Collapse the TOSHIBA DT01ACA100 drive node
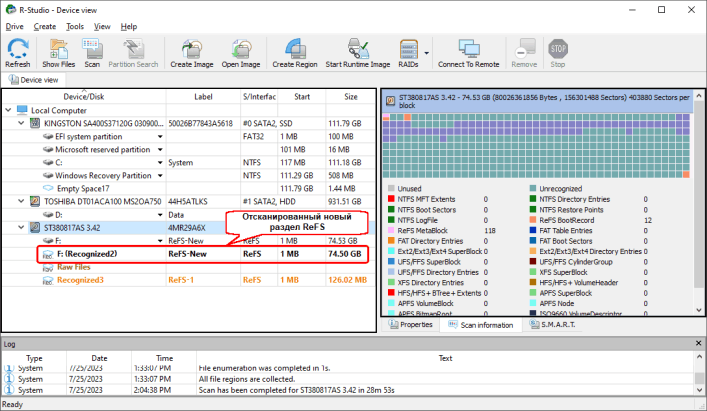Viewport: 707px width, 411px height. coord(21,201)
